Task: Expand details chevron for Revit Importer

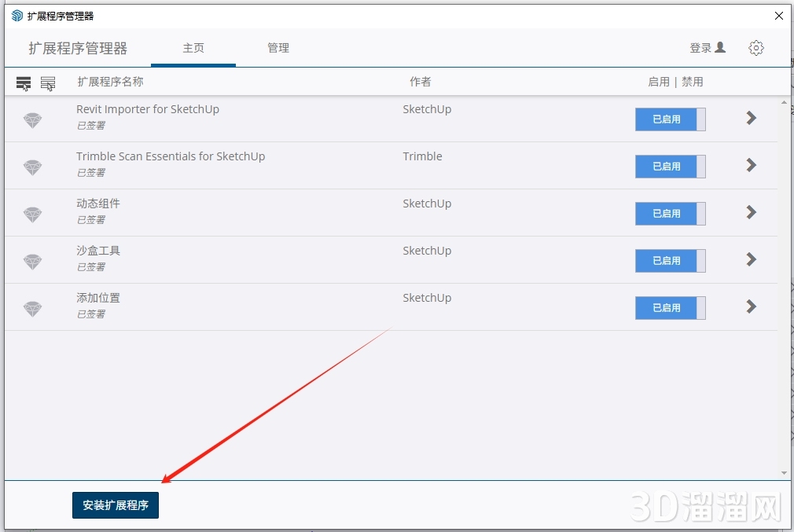Action: (x=751, y=118)
